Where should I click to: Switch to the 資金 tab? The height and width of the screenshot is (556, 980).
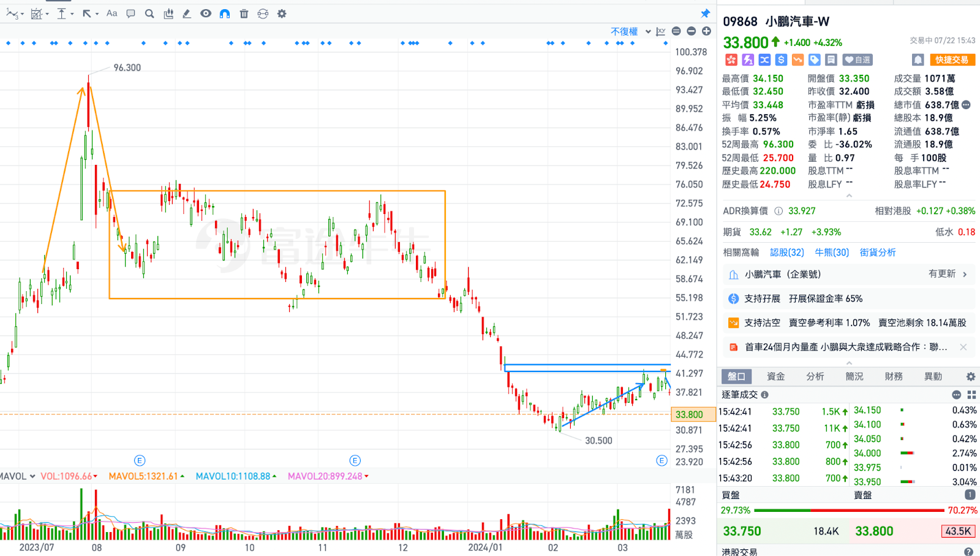[x=776, y=376]
